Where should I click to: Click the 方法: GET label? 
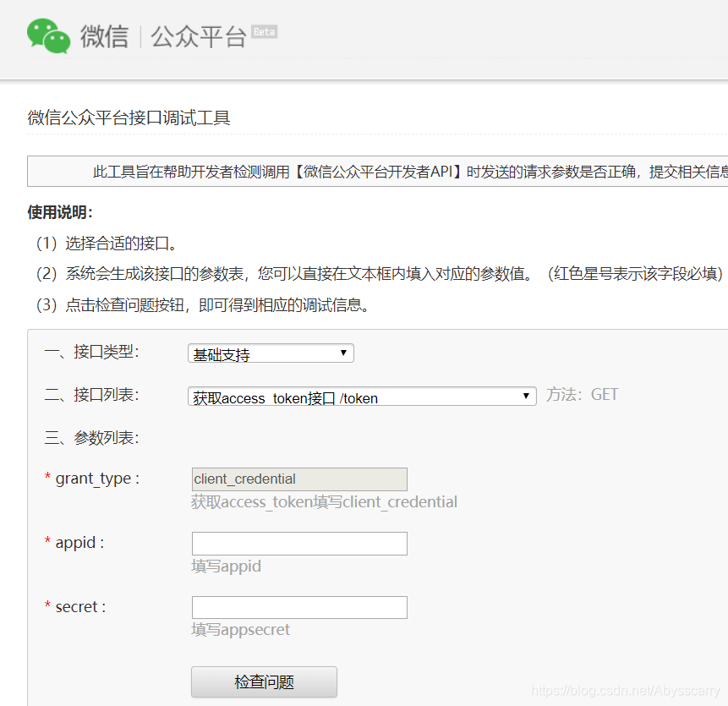[x=582, y=395]
